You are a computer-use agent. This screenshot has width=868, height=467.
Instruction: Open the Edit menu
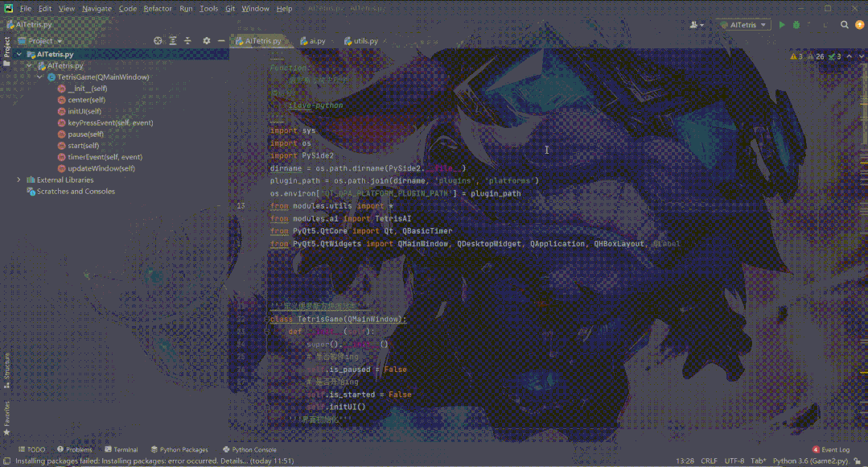[x=45, y=9]
